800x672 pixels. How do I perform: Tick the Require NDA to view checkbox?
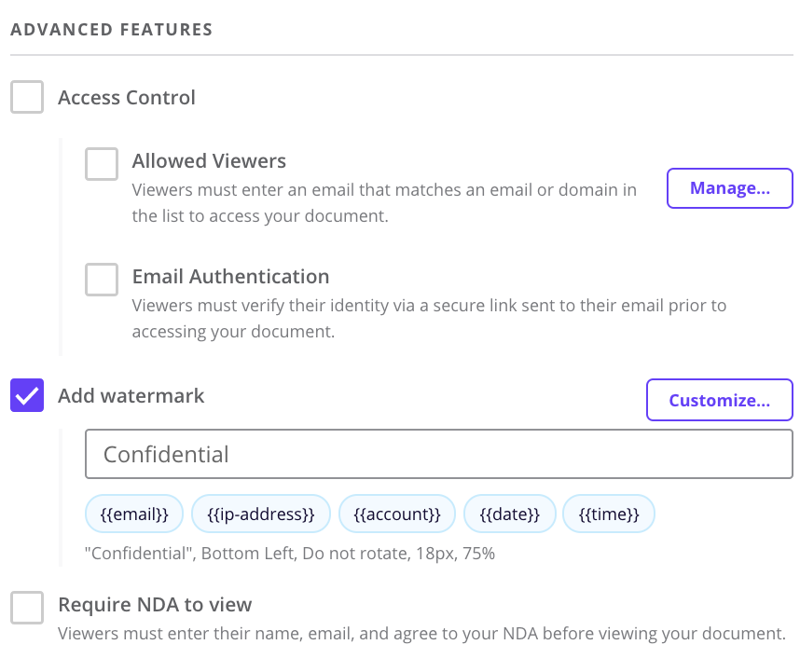pyautogui.click(x=27, y=608)
